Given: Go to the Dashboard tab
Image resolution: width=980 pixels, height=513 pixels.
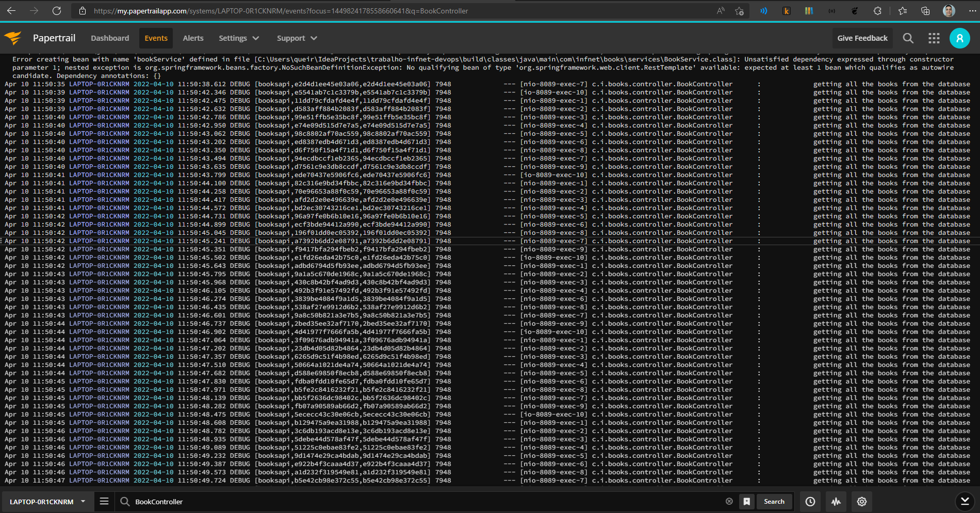Looking at the screenshot, I should click(x=110, y=38).
